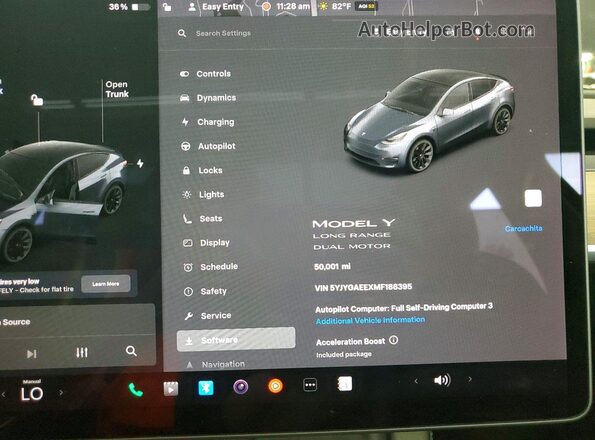Select Schedule in the settings list

[x=210, y=267]
